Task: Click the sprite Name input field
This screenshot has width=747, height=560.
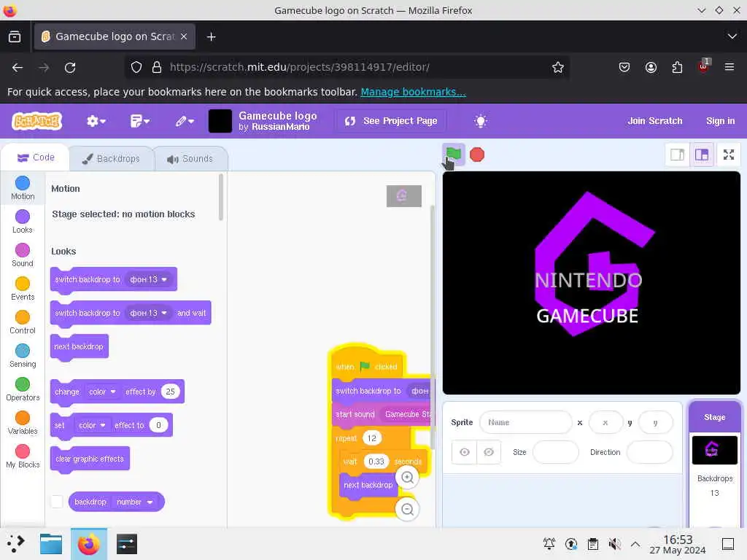Action: [x=526, y=422]
